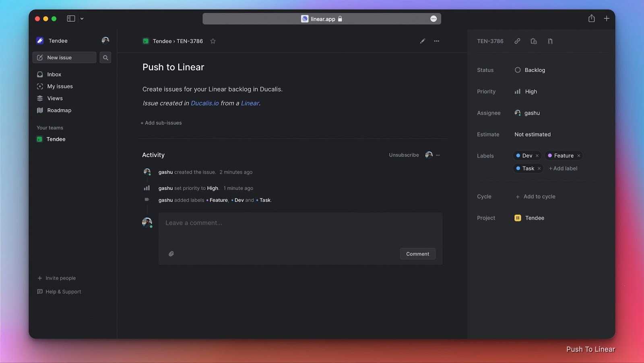Select the Tendee team under Your teams
Image resolution: width=644 pixels, height=363 pixels.
pyautogui.click(x=56, y=139)
